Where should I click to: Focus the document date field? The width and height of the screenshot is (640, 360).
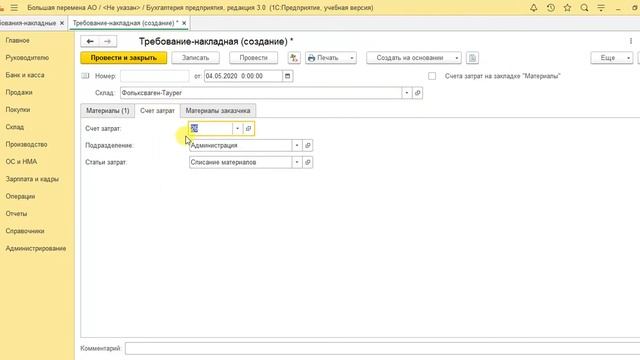click(243, 76)
